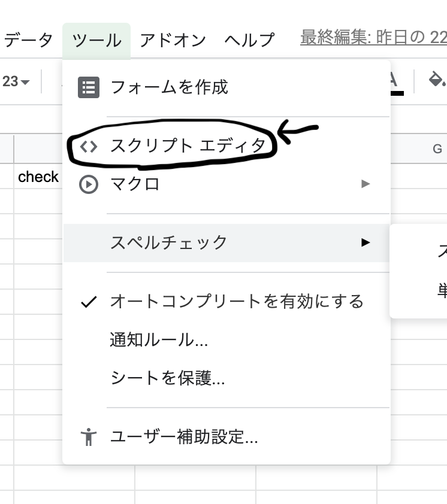Open the 最終編集 revision history link
Viewport: 447px width, 504px height.
click(373, 37)
